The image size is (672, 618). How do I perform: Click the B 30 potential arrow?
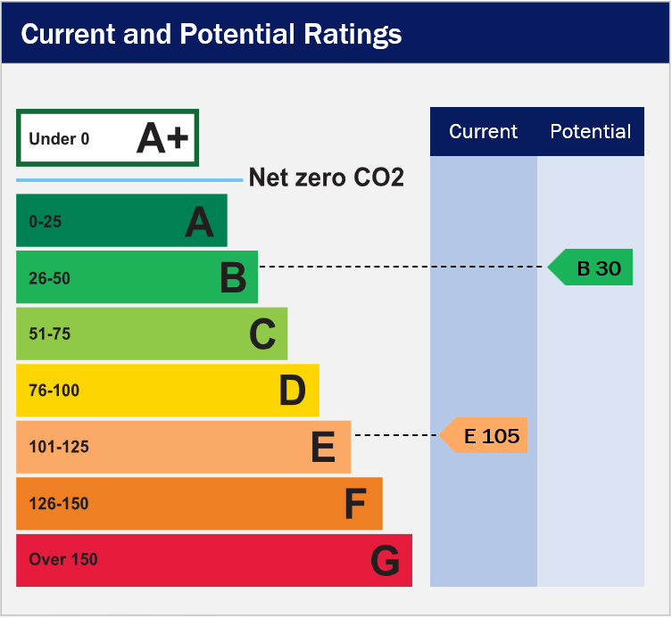591,268
